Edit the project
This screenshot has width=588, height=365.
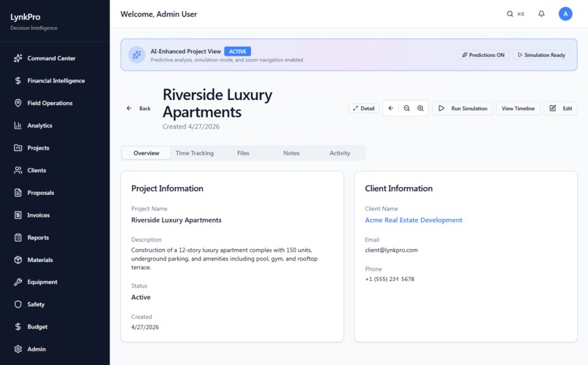coord(560,109)
